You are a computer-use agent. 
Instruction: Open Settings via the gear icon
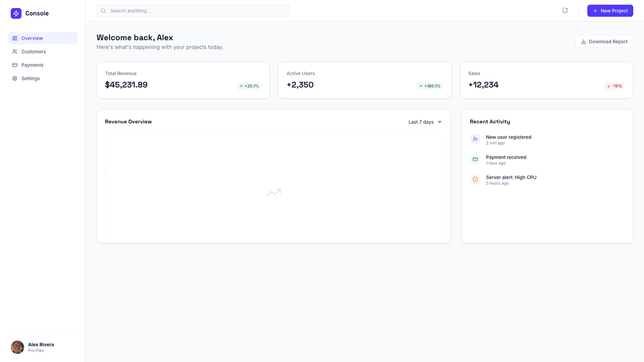(14, 78)
